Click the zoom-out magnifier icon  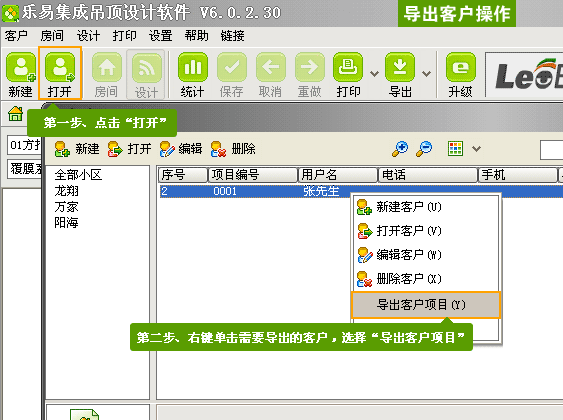pyautogui.click(x=424, y=148)
